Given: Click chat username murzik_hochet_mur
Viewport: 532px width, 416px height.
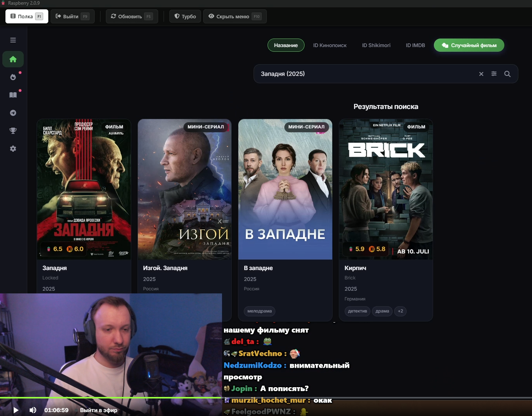Looking at the screenshot, I should click(x=268, y=400).
